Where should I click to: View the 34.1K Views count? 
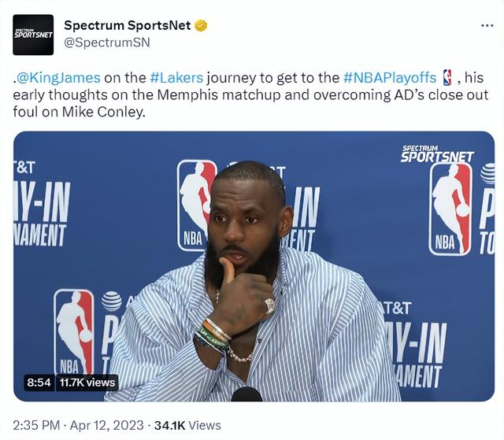[187, 425]
